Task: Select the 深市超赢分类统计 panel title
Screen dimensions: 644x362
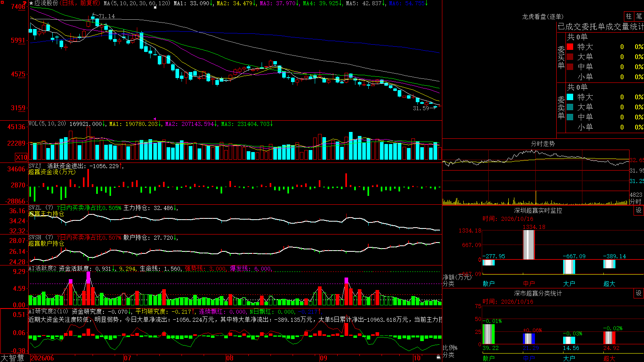Action: [x=538, y=293]
